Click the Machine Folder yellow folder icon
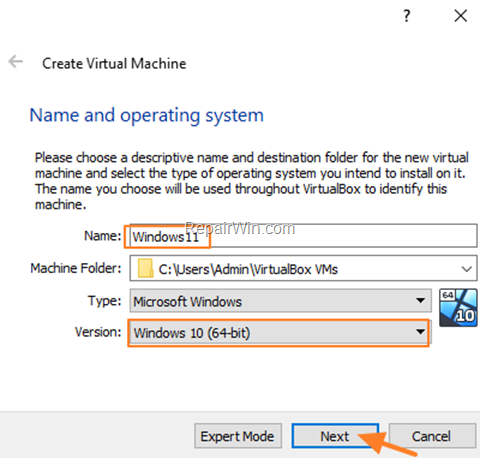Image resolution: width=480 pixels, height=458 pixels. pos(146,269)
